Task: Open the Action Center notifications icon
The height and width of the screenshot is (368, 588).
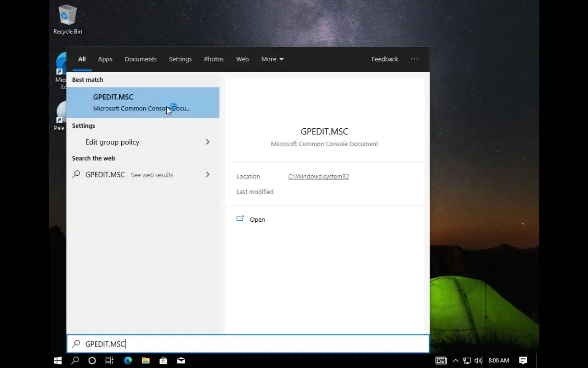Action: pos(523,360)
